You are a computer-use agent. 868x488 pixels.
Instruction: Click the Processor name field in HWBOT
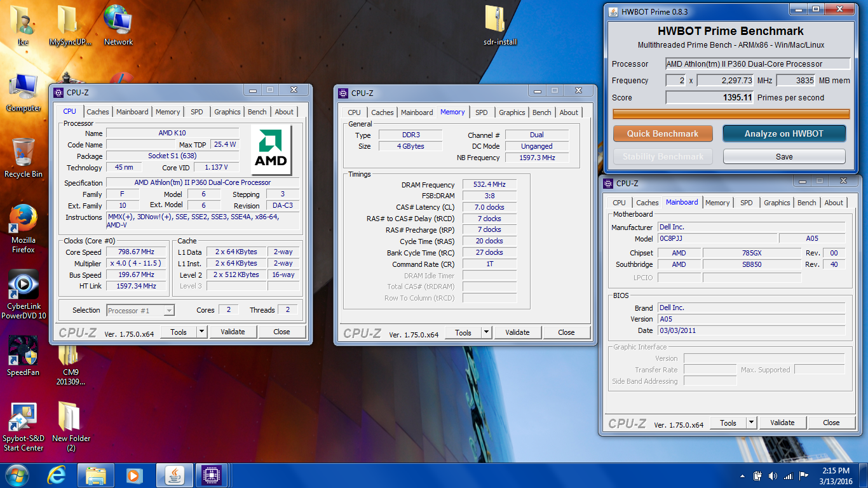coord(758,64)
